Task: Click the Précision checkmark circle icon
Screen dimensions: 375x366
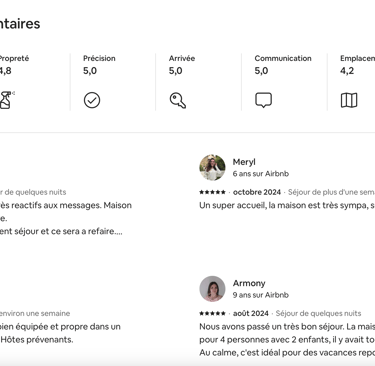Action: coord(92,100)
